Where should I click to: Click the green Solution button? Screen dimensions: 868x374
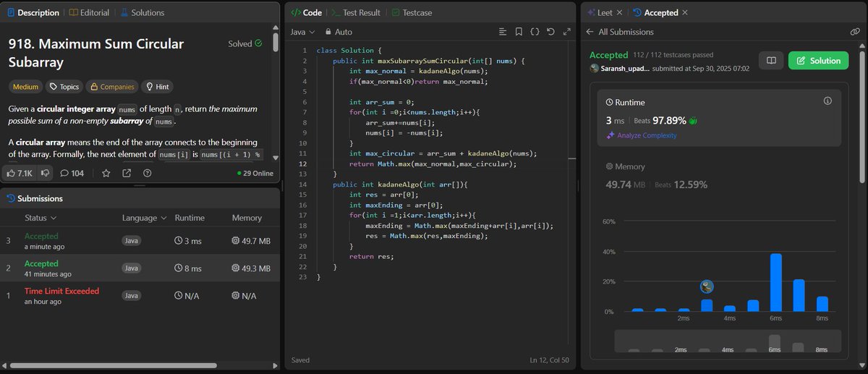click(x=818, y=61)
